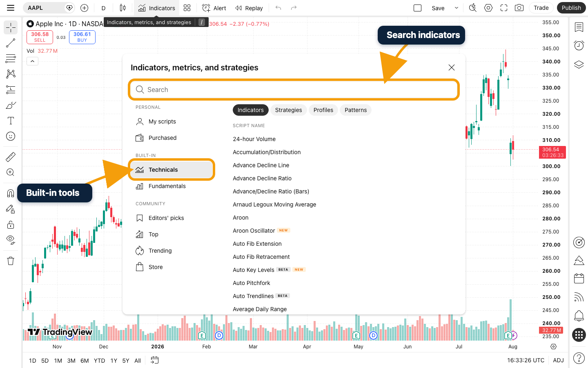Switch to the Strategies tab

[x=288, y=110]
